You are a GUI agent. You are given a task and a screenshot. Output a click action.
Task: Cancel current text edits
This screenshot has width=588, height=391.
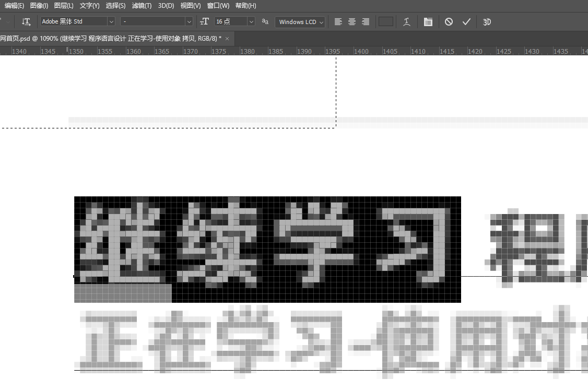pyautogui.click(x=449, y=22)
